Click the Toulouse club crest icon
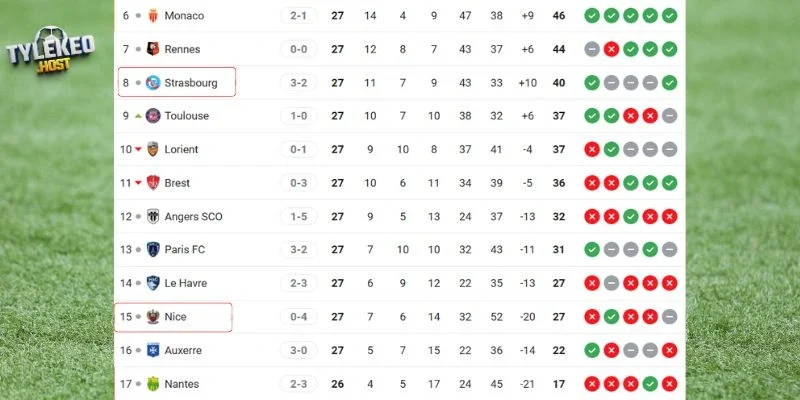 coord(153,116)
